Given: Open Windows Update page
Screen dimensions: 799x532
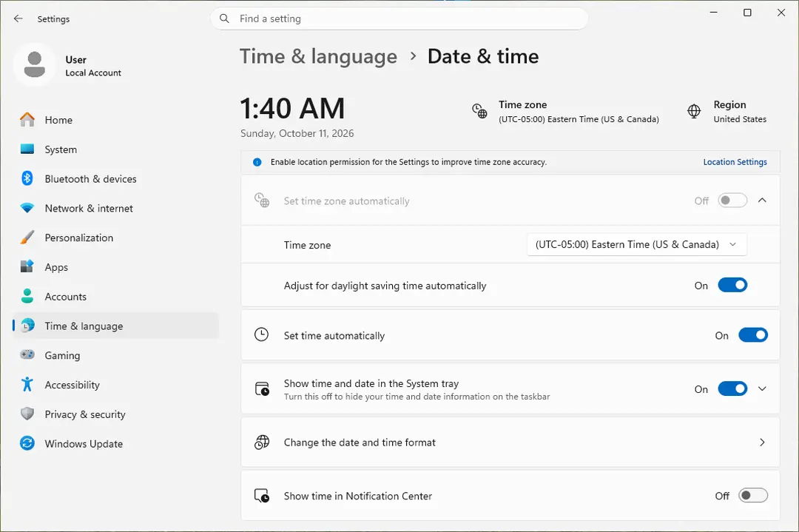Looking at the screenshot, I should pyautogui.click(x=115, y=444).
